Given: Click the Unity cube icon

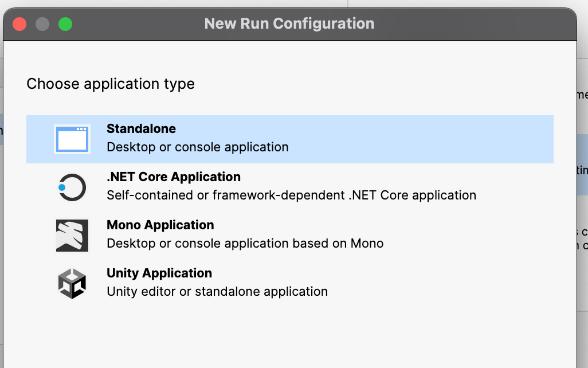Looking at the screenshot, I should click(x=72, y=284).
